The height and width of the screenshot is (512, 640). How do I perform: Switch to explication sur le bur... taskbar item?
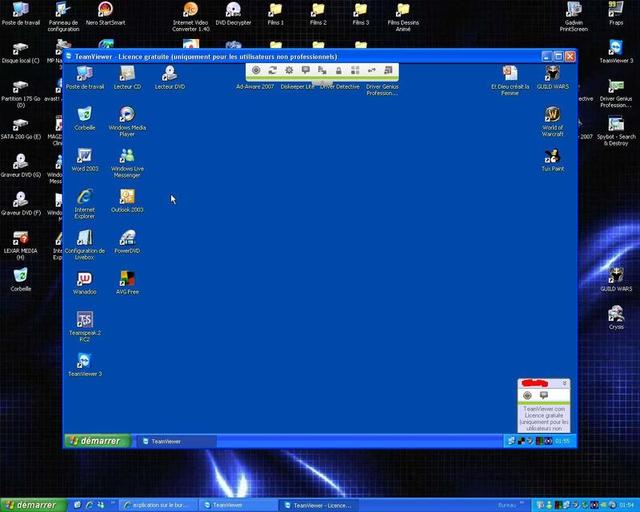160,505
